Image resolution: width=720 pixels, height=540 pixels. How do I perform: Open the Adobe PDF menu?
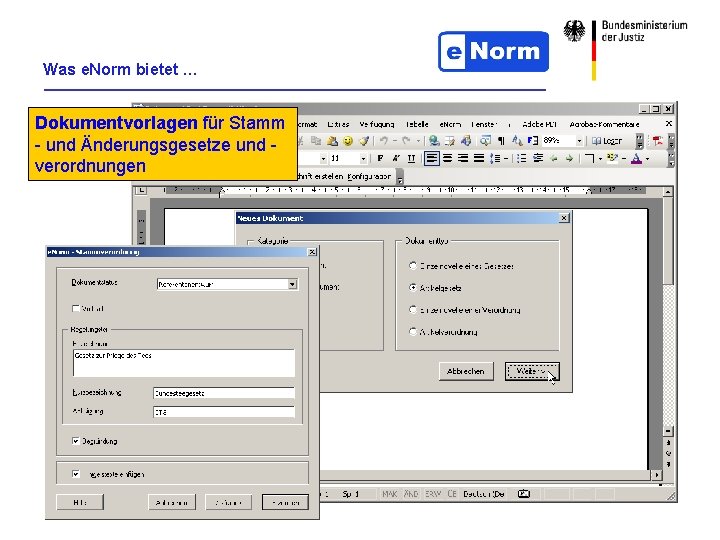(540, 124)
